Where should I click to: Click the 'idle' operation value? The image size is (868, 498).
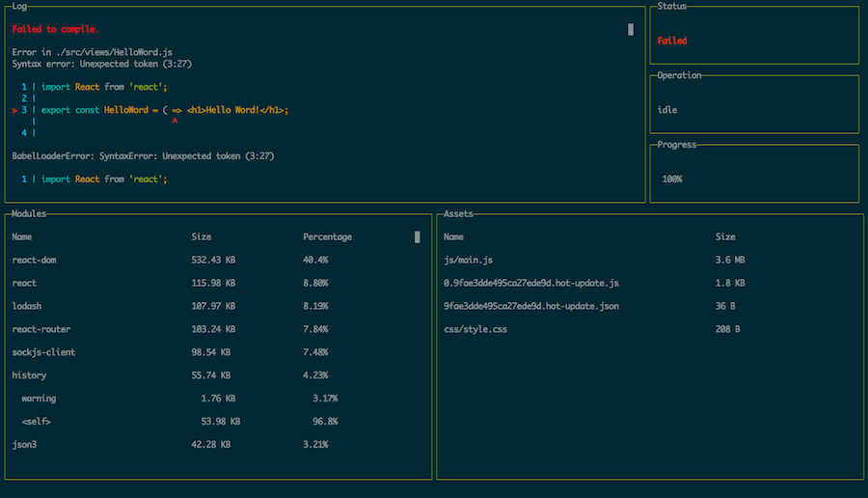tap(667, 110)
